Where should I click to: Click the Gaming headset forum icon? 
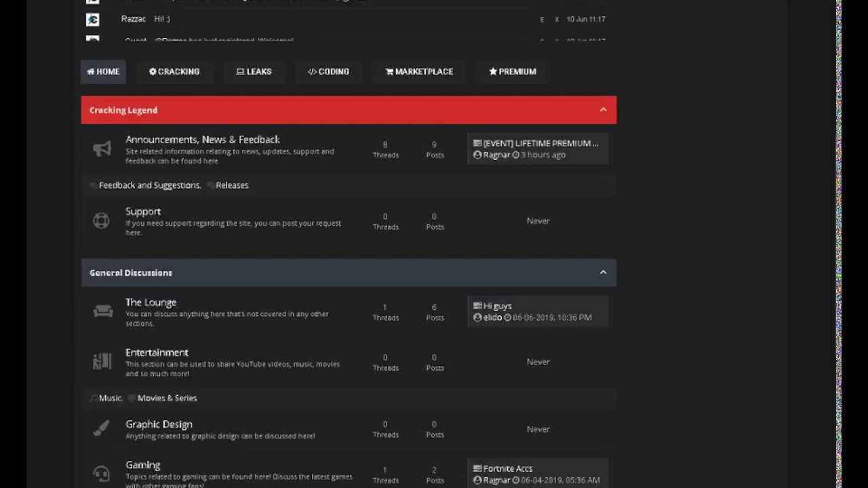pyautogui.click(x=101, y=473)
